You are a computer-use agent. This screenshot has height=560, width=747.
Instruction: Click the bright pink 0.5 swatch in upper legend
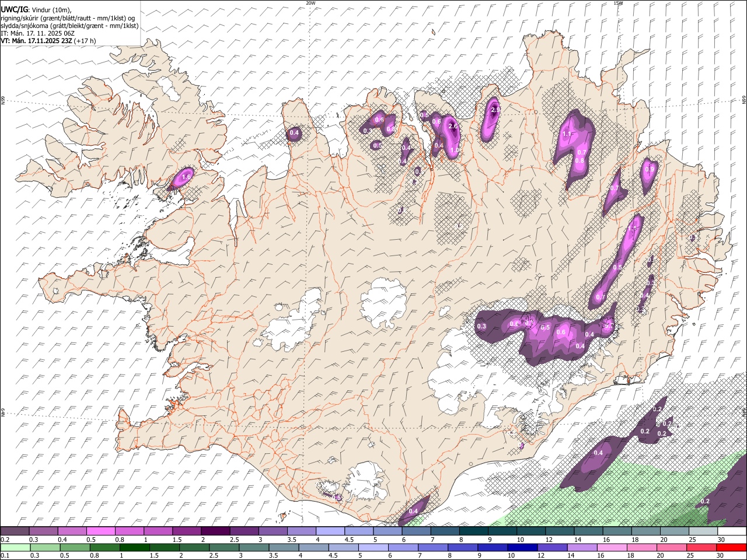101,531
